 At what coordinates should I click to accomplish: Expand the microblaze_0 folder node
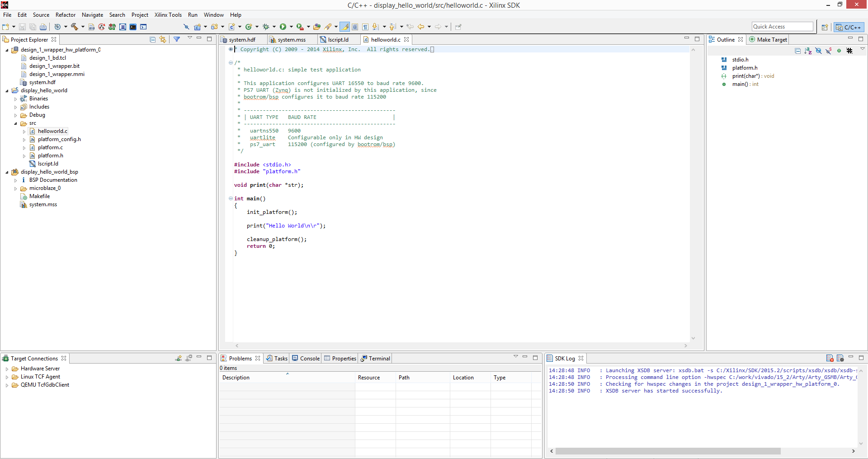pyautogui.click(x=15, y=189)
